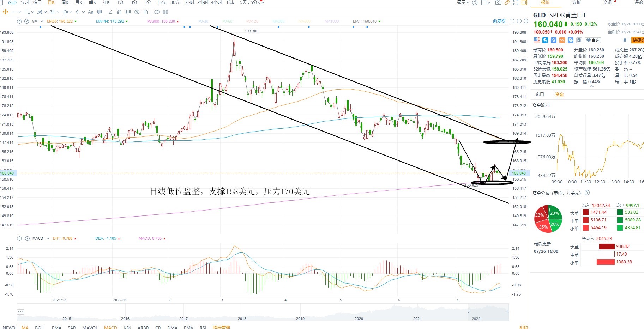Select the KDJ indicator
Viewport: 644px width, 329px height.
[x=127, y=327]
